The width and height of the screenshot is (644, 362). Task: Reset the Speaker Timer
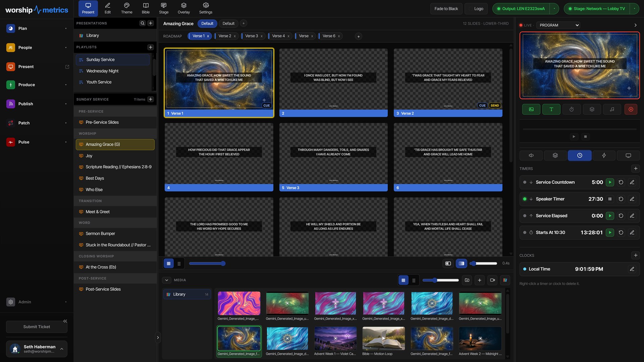(x=621, y=199)
